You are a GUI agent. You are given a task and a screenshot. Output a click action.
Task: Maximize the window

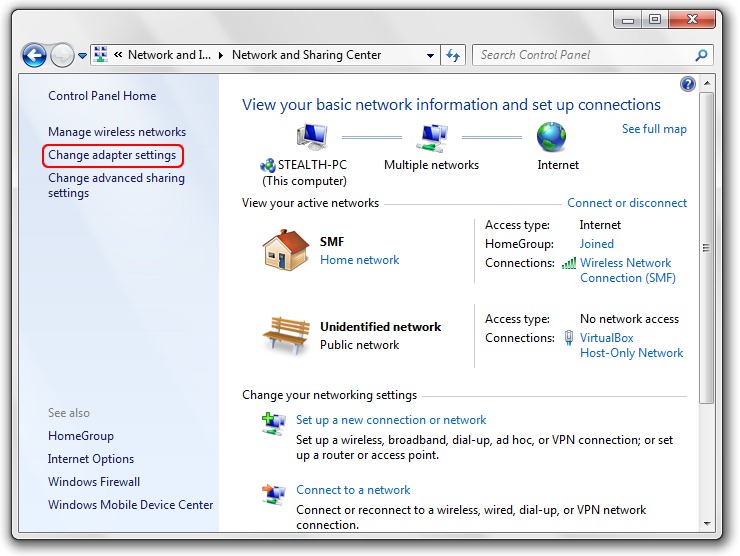[x=655, y=20]
